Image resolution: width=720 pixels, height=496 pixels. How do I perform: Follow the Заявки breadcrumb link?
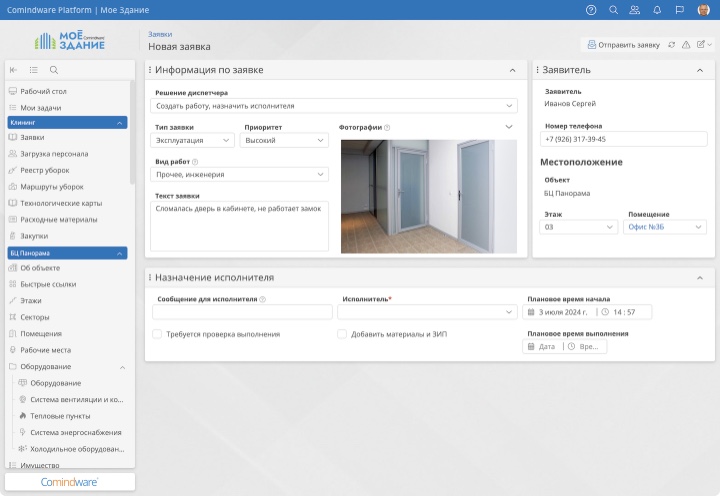[x=160, y=34]
